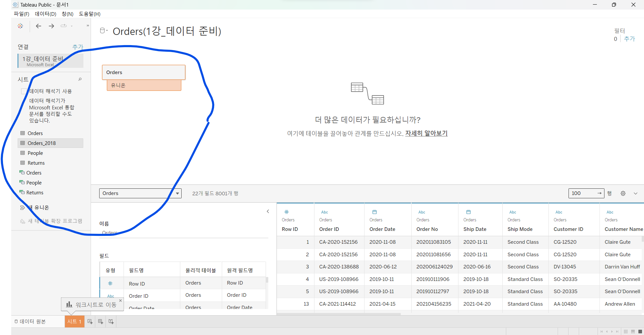This screenshot has width=644, height=335.
Task: Open the 파일 menu
Action: pyautogui.click(x=21, y=14)
